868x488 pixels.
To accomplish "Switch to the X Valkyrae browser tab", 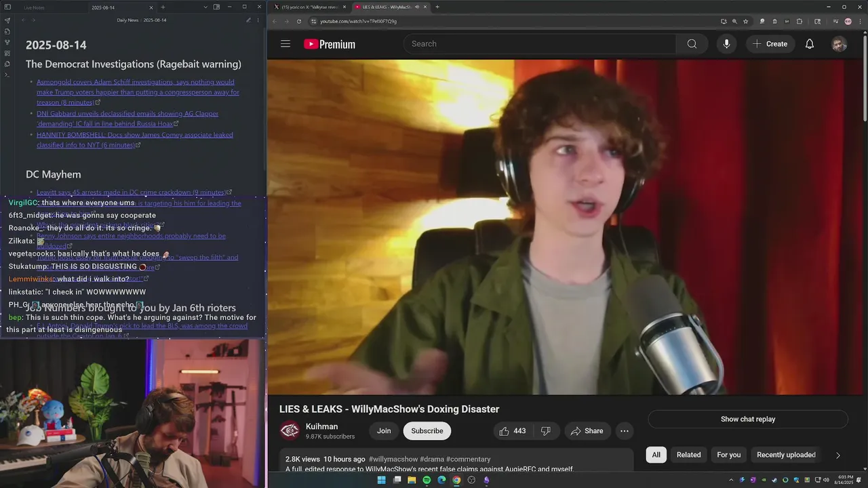I will tap(310, 7).
